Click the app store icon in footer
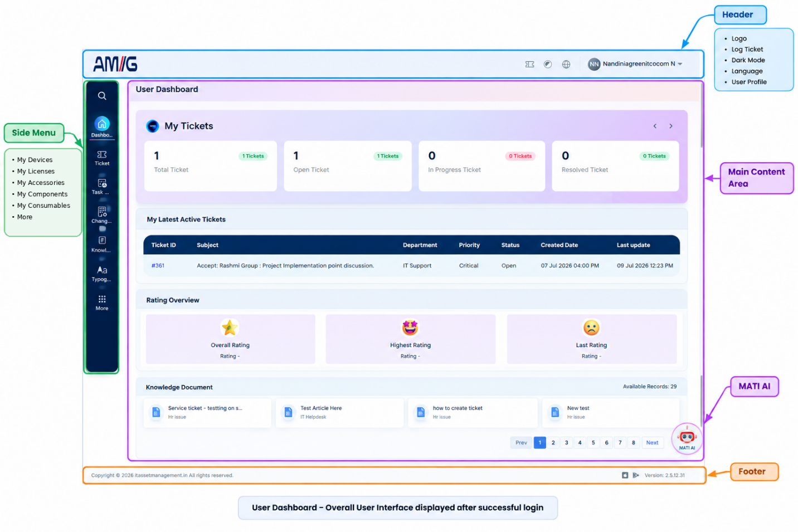Screen dimensions: 798x532 click(x=625, y=475)
